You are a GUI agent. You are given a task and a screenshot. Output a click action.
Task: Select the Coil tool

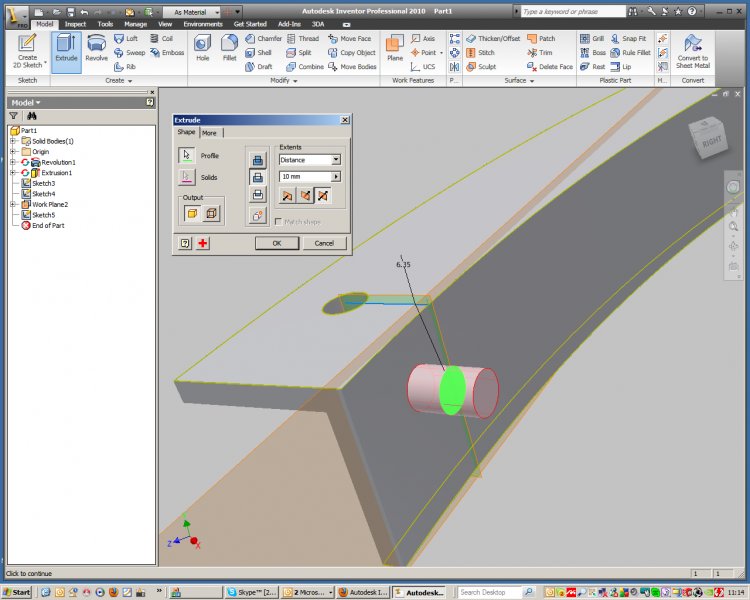[162, 38]
